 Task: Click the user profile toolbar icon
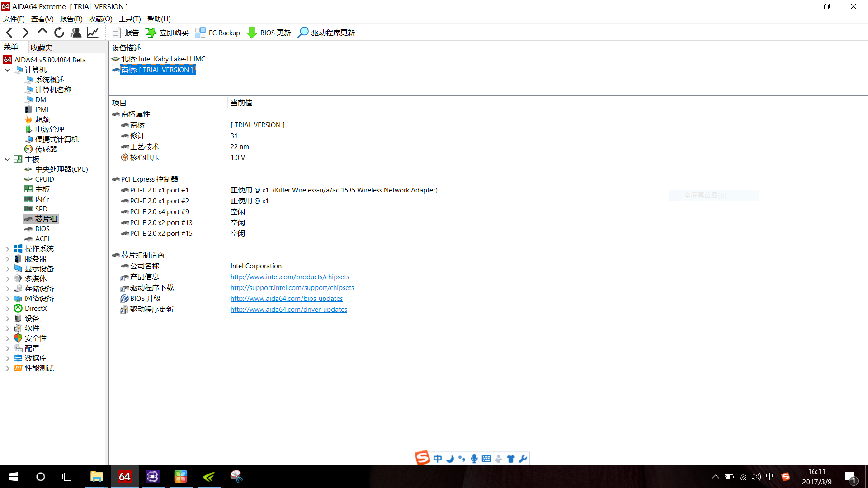(76, 33)
